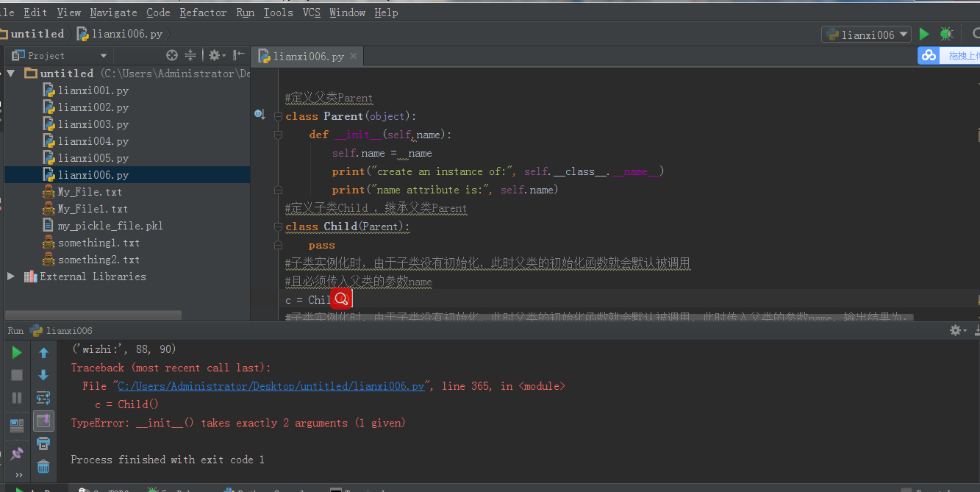Image resolution: width=980 pixels, height=492 pixels.
Task: Fold the Parent class definition
Action: pos(278,116)
